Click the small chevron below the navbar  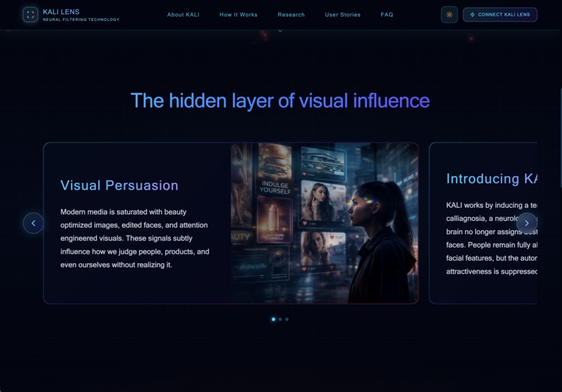click(x=280, y=31)
